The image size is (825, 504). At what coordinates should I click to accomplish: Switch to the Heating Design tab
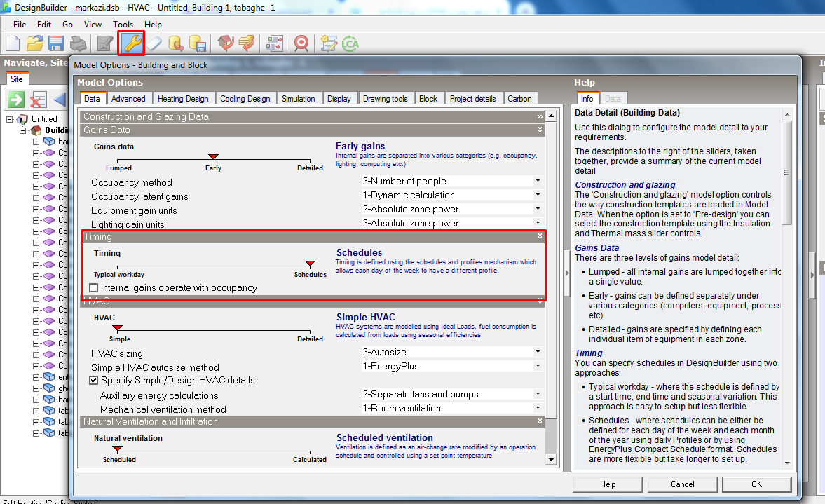[x=183, y=99]
